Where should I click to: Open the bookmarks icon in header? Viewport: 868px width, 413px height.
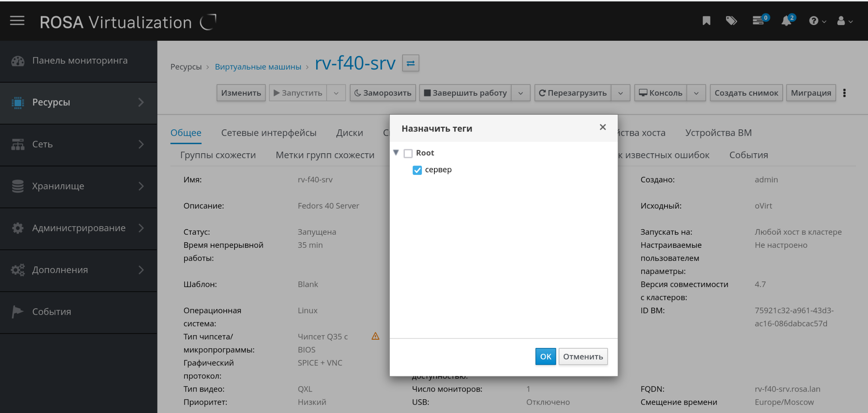[x=706, y=21]
